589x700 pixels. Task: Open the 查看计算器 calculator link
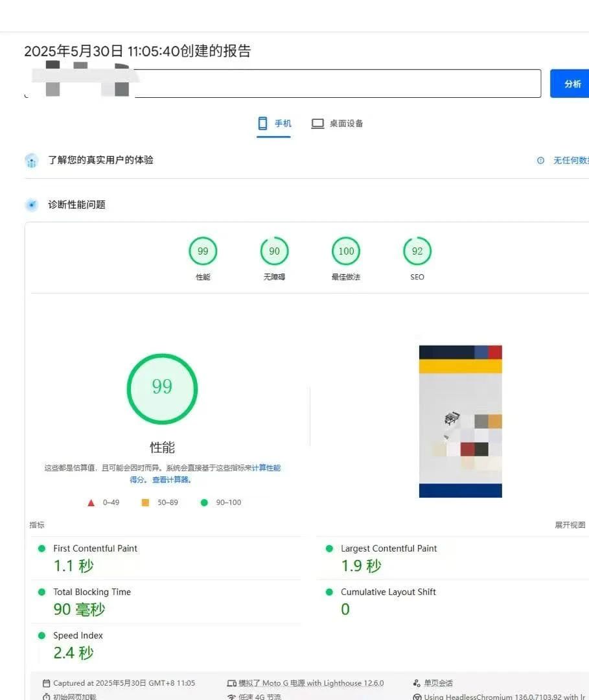tap(171, 480)
